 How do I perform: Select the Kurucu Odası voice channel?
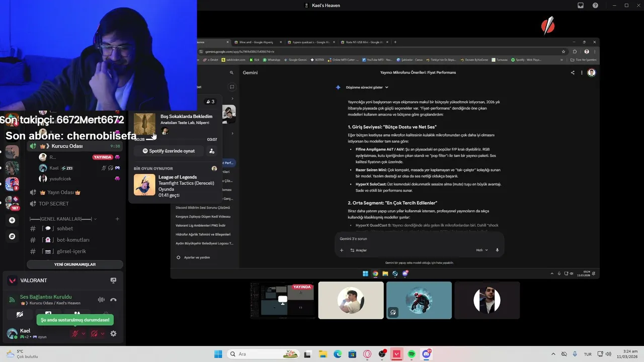tap(75, 146)
